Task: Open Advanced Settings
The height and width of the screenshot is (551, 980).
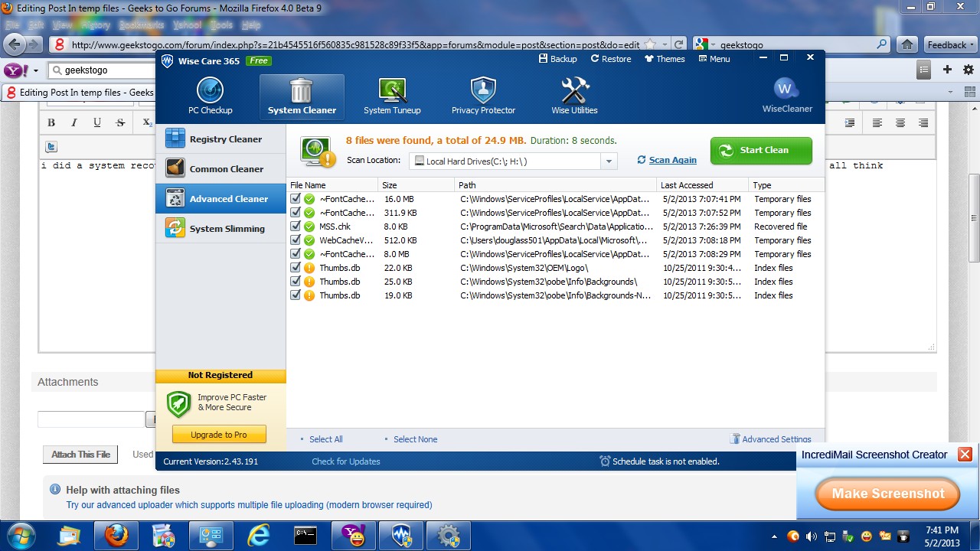Action: click(x=771, y=439)
